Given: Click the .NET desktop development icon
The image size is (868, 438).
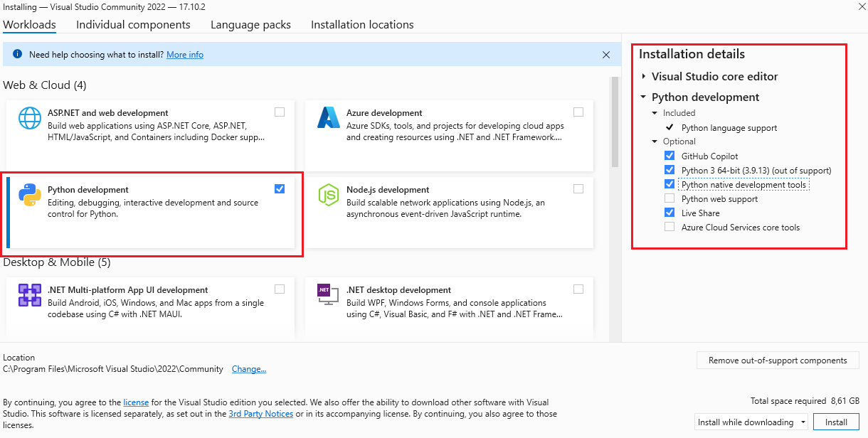Looking at the screenshot, I should pyautogui.click(x=329, y=295).
